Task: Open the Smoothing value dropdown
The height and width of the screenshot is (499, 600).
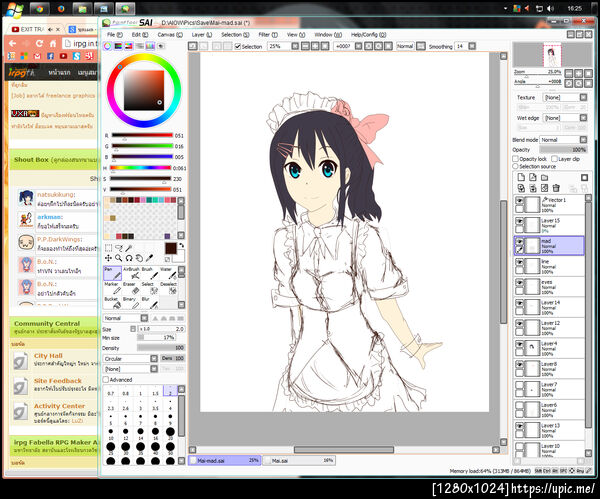Action: pos(472,46)
